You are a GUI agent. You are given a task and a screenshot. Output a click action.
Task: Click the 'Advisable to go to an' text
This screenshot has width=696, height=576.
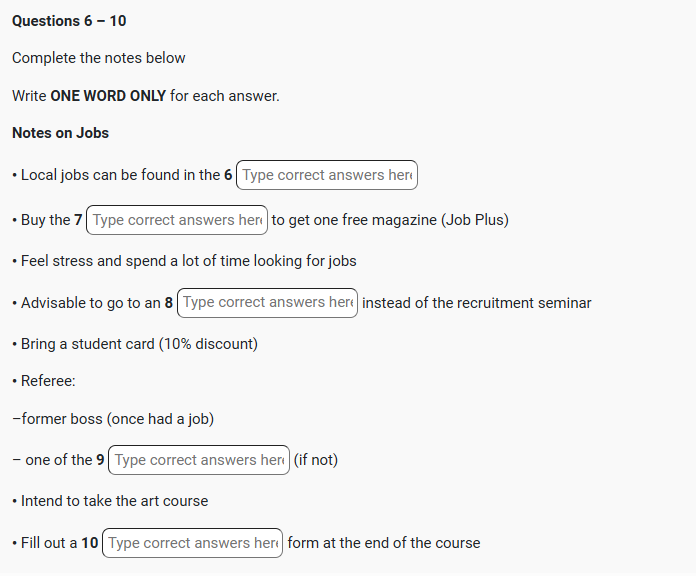point(90,303)
